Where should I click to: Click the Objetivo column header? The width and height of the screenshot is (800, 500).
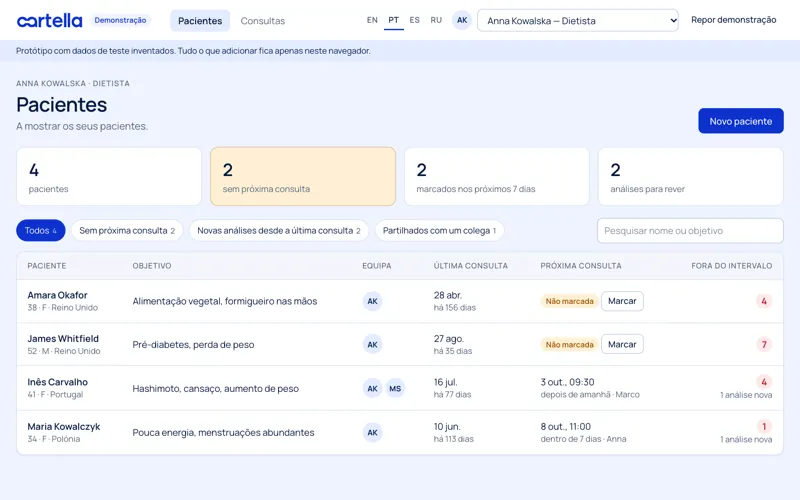[152, 266]
